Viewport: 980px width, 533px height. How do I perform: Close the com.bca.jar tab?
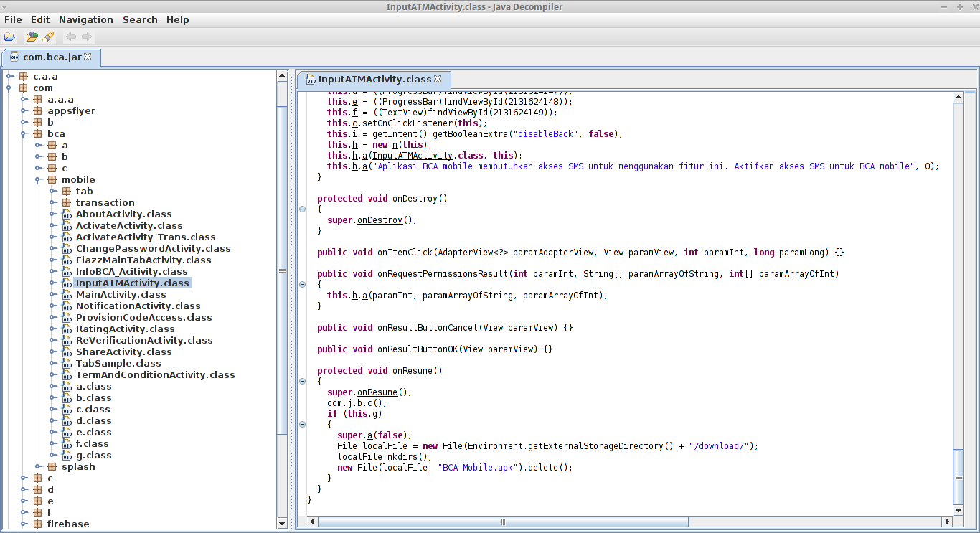pyautogui.click(x=88, y=57)
